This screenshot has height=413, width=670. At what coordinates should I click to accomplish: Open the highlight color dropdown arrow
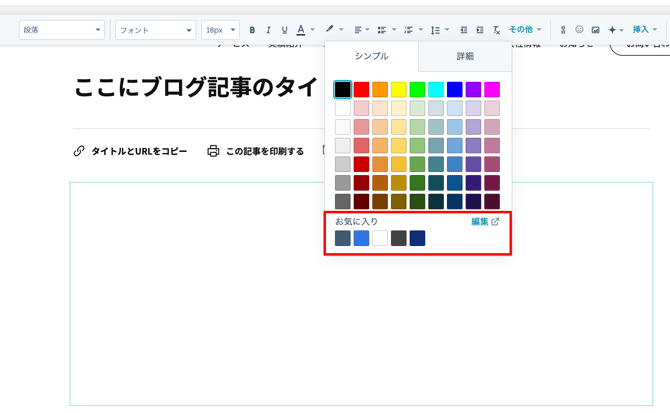tap(341, 29)
